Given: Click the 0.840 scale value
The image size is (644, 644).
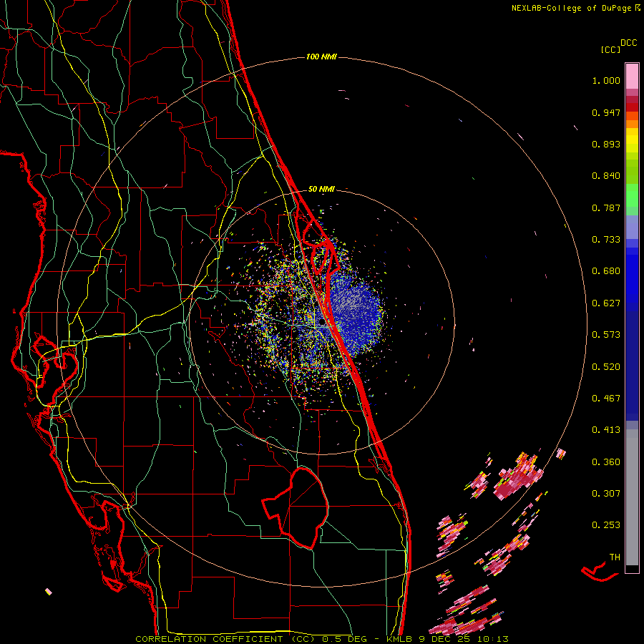Looking at the screenshot, I should [606, 176].
